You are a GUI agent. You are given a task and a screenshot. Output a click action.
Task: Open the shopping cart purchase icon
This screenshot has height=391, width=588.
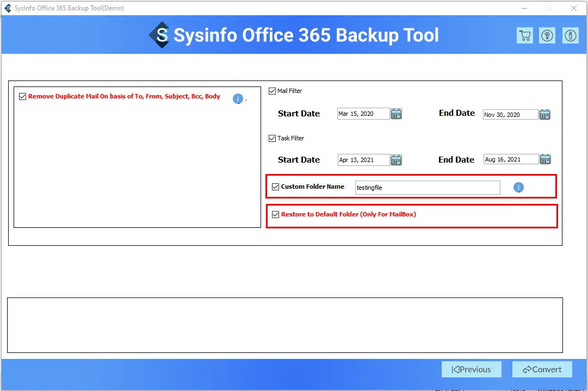click(524, 35)
